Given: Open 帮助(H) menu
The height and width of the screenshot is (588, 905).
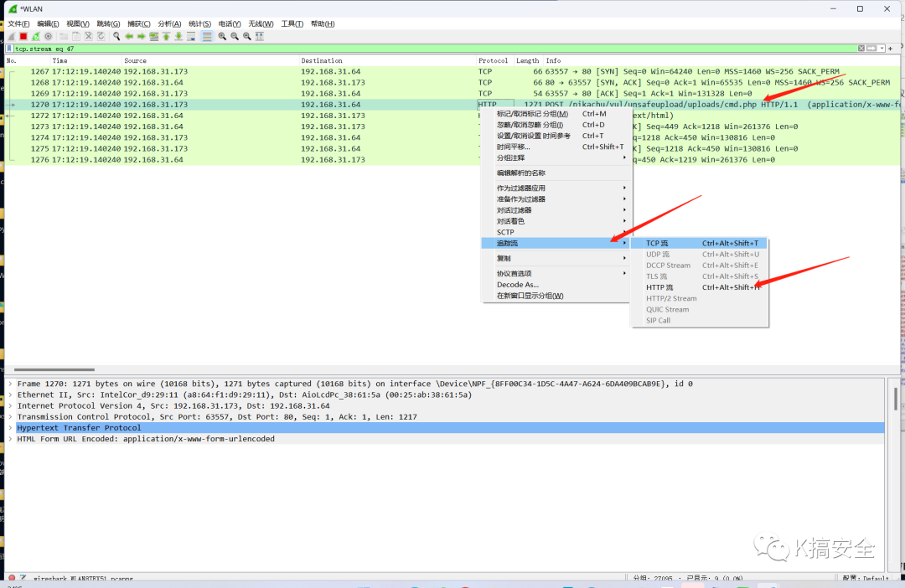Looking at the screenshot, I should pyautogui.click(x=323, y=23).
